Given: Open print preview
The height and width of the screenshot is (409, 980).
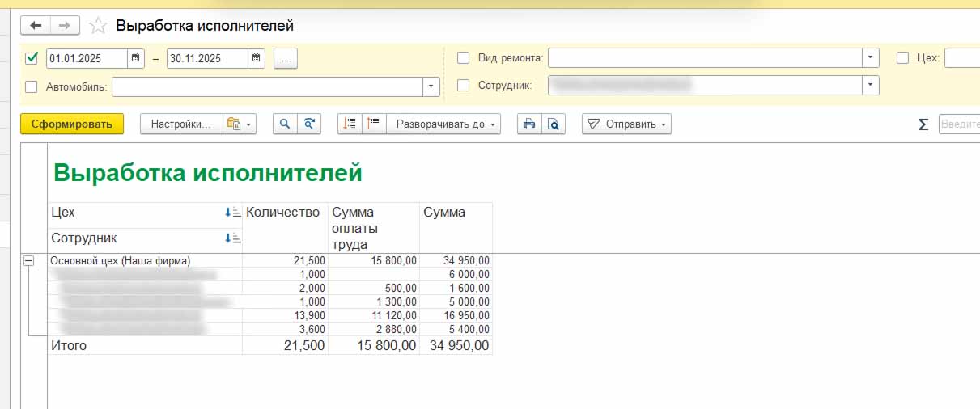Looking at the screenshot, I should [554, 124].
